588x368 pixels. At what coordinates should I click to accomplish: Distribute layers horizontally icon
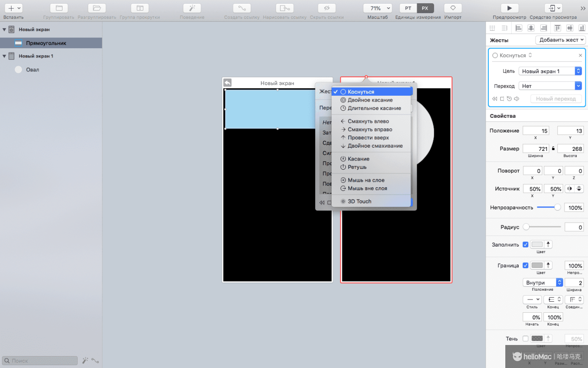493,28
